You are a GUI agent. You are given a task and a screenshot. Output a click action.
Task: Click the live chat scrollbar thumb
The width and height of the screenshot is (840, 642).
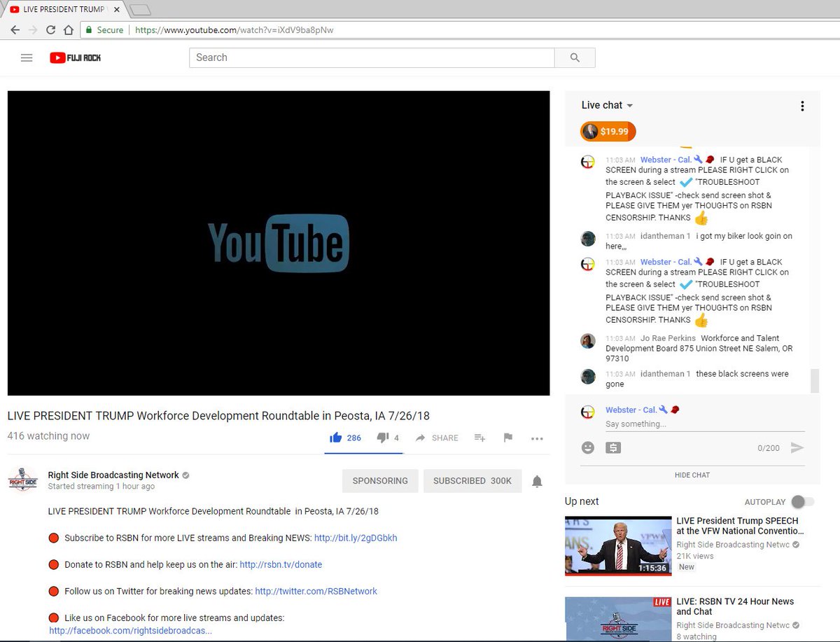coord(814,381)
